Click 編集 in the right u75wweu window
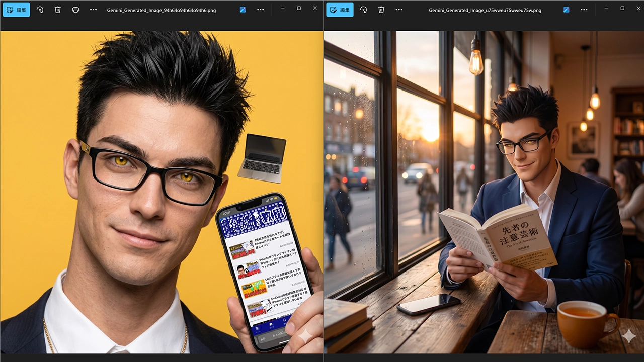Viewport: 644px width, 362px height. pos(340,10)
